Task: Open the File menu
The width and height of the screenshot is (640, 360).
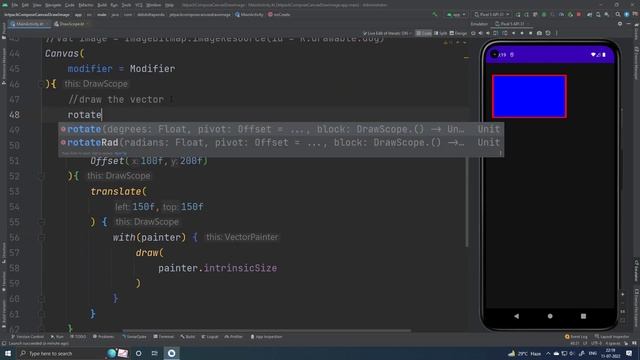Action: [x=15, y=5]
